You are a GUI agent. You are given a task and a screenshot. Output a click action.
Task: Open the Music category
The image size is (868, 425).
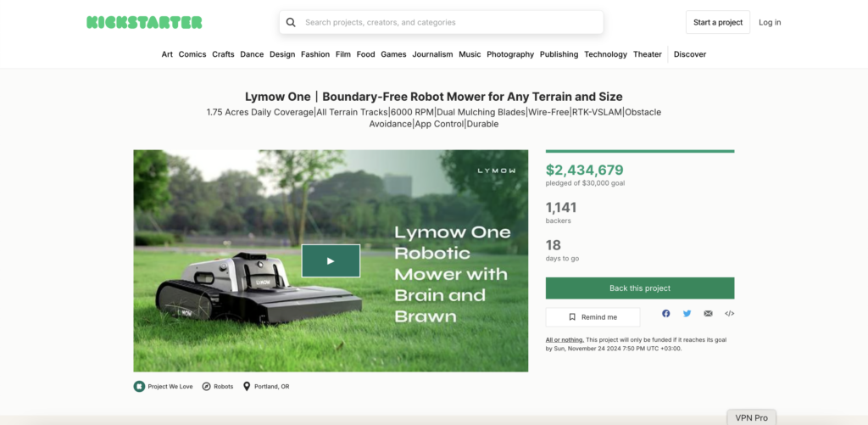pos(470,54)
